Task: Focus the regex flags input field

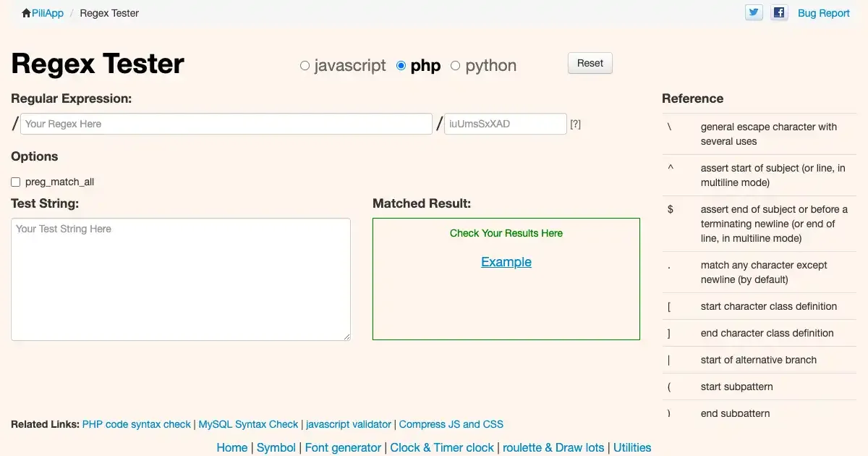Action: point(505,124)
